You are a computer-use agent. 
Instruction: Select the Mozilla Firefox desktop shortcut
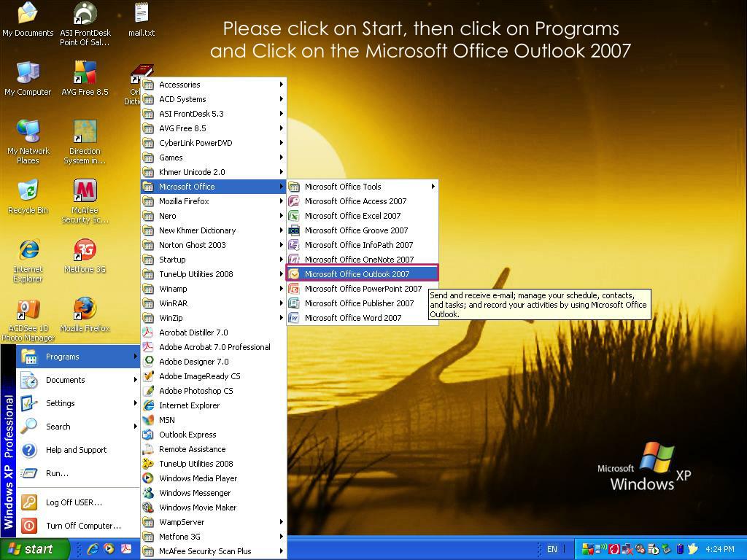[x=85, y=315]
